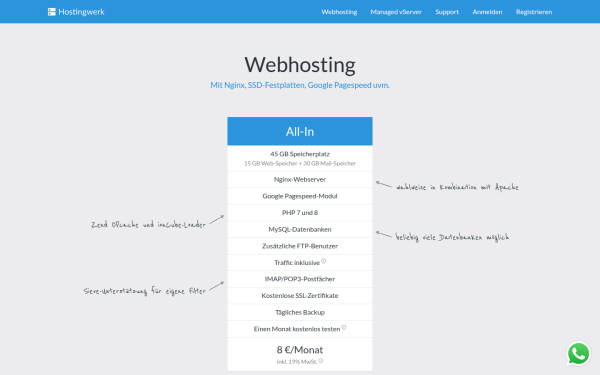Select IMAP/POP3-Postfächer row
Screen dimensions: 600x375
click(300, 279)
